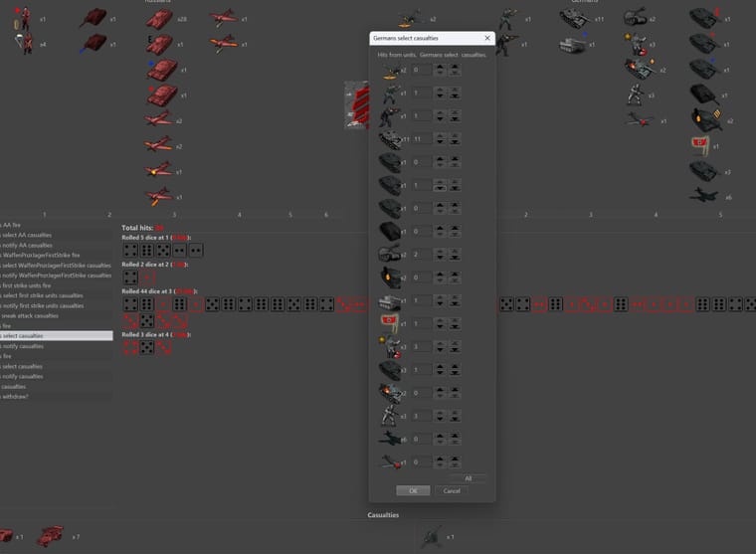Click the light grey Tiger tank icon in dialog
Screen dimensions: 756x554
(x=391, y=301)
